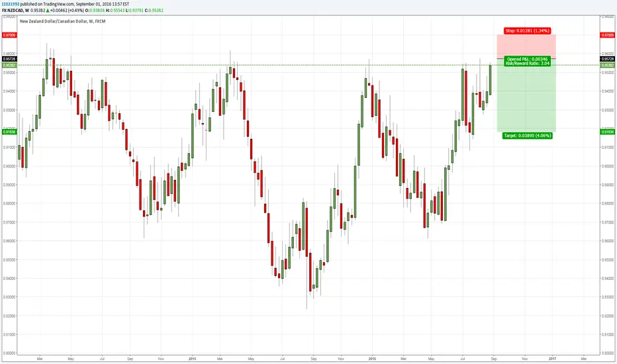Click the 2016 label on the time axis

(372, 359)
